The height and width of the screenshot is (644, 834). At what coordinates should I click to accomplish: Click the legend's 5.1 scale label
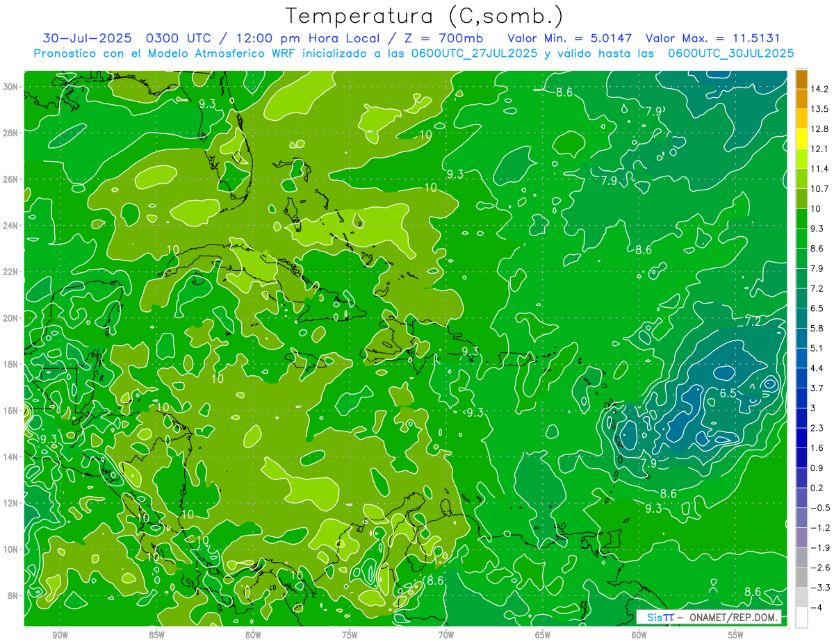pos(817,348)
